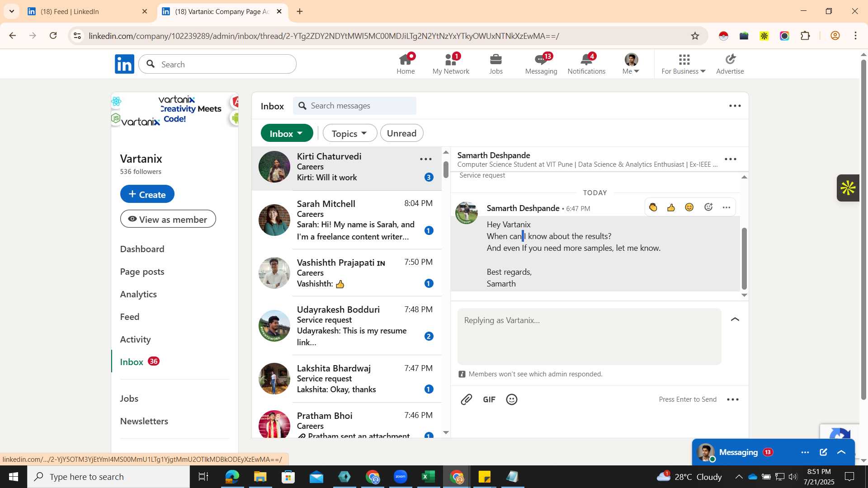
Task: Bookmark this page with star icon
Action: tap(695, 36)
